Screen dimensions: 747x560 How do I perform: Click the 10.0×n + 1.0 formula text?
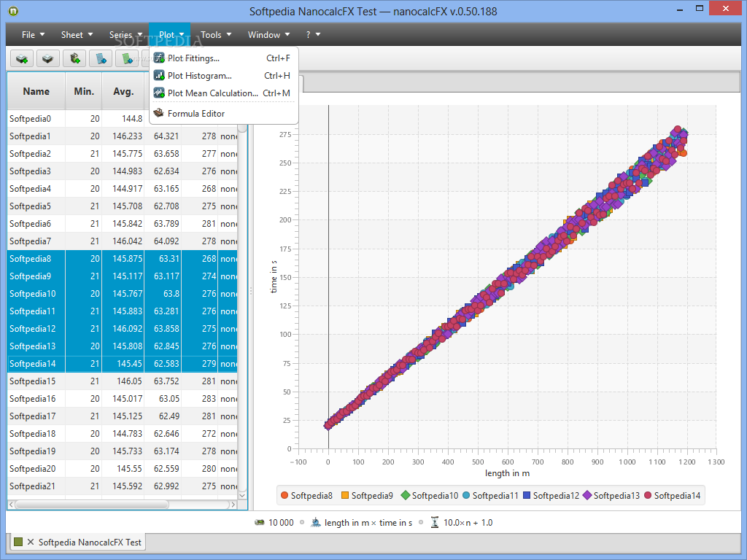pyautogui.click(x=468, y=522)
